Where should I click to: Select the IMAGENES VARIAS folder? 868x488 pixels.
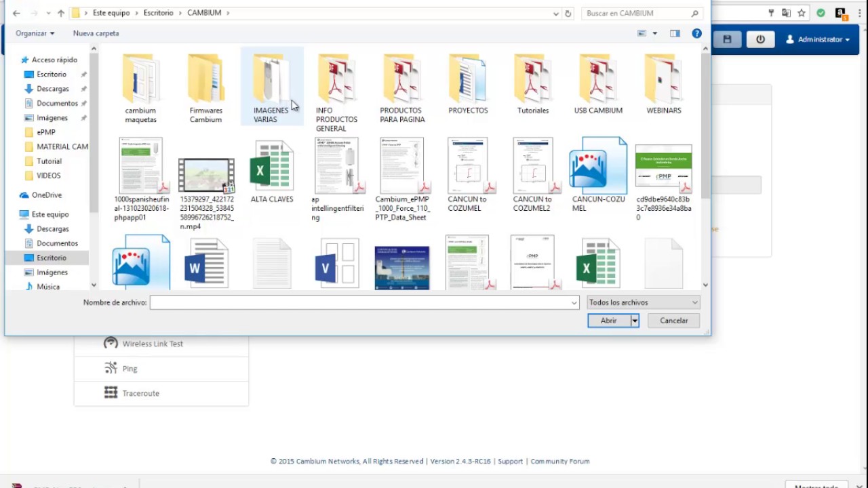(271, 87)
